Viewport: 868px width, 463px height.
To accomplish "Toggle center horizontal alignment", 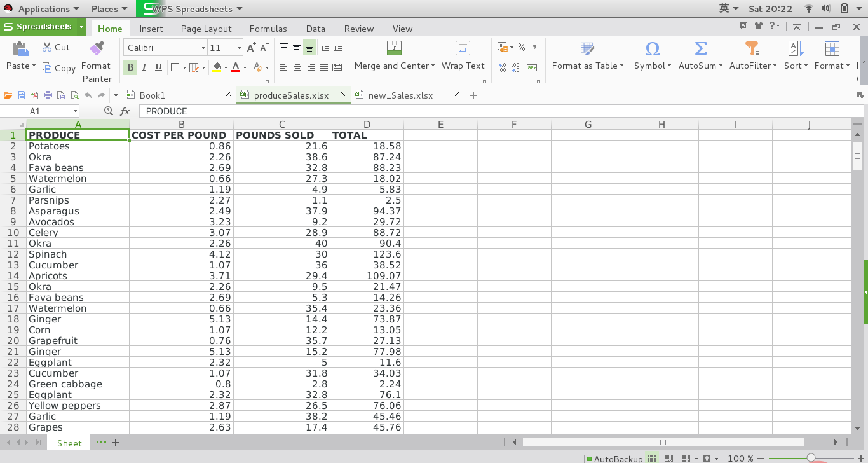I will point(297,67).
